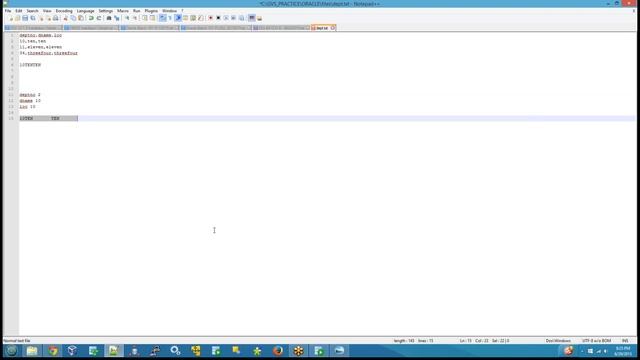Open File Explorer from taskbar
This screenshot has height=360, width=640.
(32, 351)
